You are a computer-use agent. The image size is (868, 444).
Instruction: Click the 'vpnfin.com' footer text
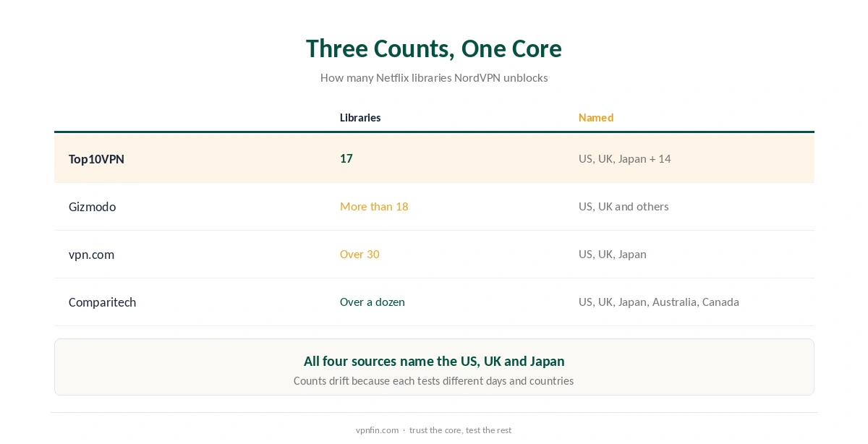pos(377,430)
